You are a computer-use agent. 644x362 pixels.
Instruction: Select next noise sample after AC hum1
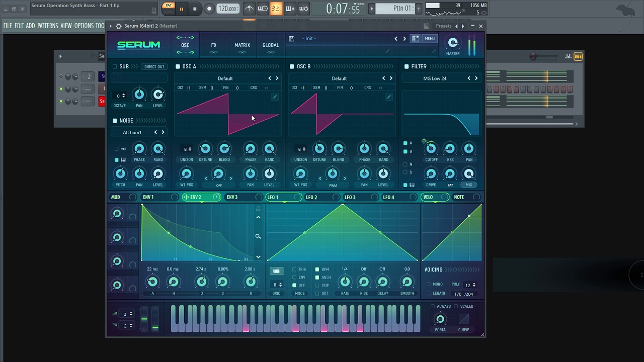click(x=163, y=132)
